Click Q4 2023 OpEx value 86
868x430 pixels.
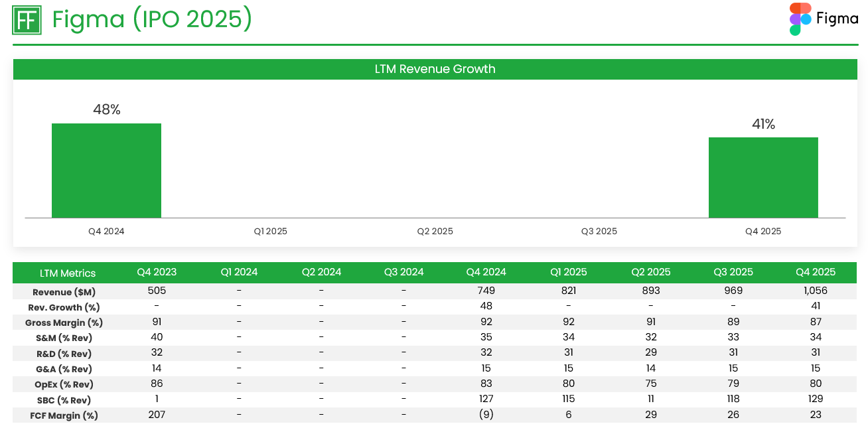(157, 384)
